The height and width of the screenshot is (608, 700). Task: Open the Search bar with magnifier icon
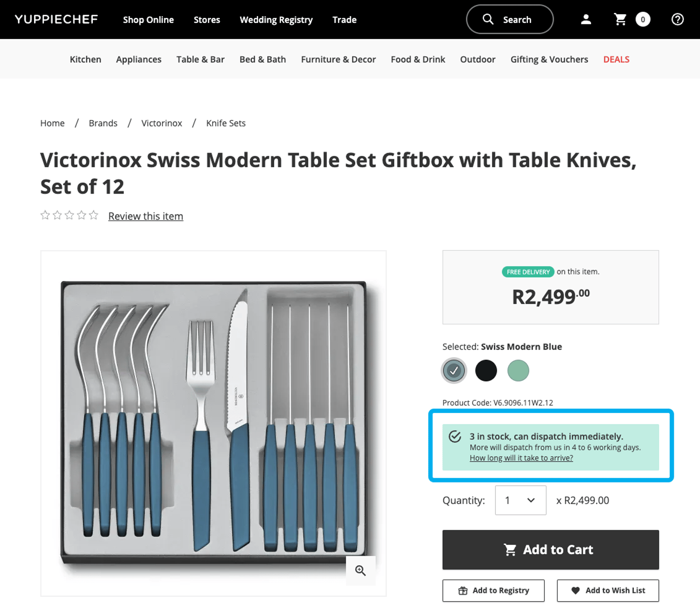pyautogui.click(x=509, y=19)
